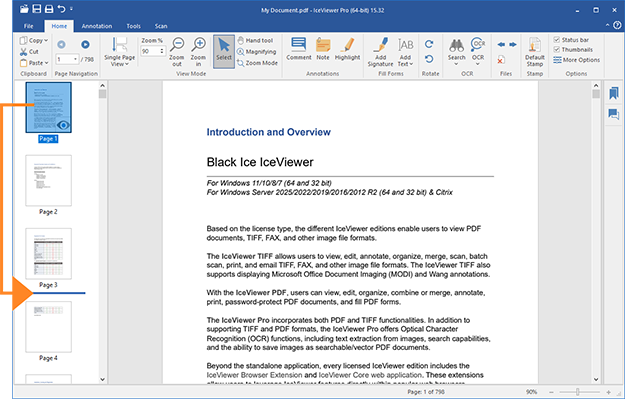The image size is (625, 399).
Task: Open the Search binoculars dropdown
Action: click(456, 52)
